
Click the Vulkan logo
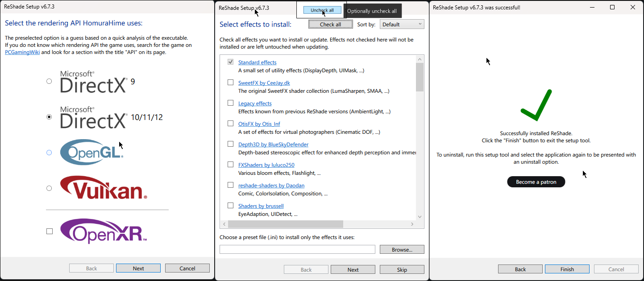[104, 187]
